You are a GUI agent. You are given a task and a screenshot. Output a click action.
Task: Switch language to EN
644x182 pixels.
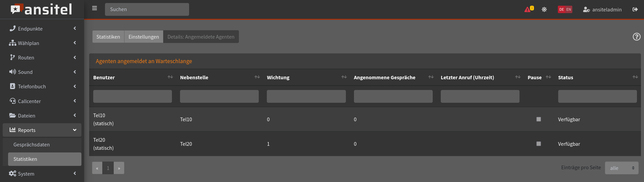coord(569,9)
